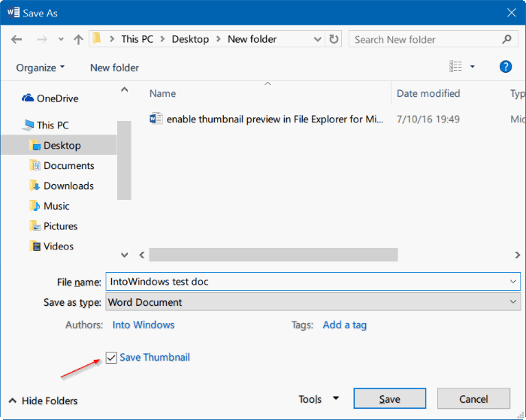Viewport: 526px width, 420px height.
Task: Open the view options dropdown arrow
Action: point(473,66)
